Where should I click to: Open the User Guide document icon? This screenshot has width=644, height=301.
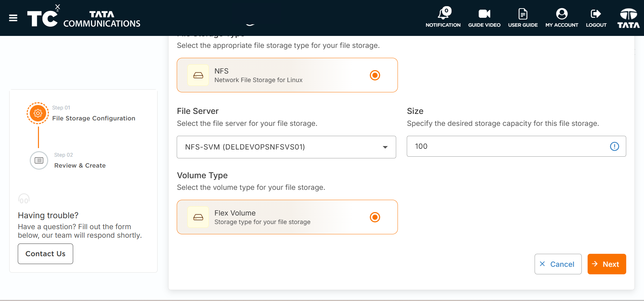(x=523, y=14)
